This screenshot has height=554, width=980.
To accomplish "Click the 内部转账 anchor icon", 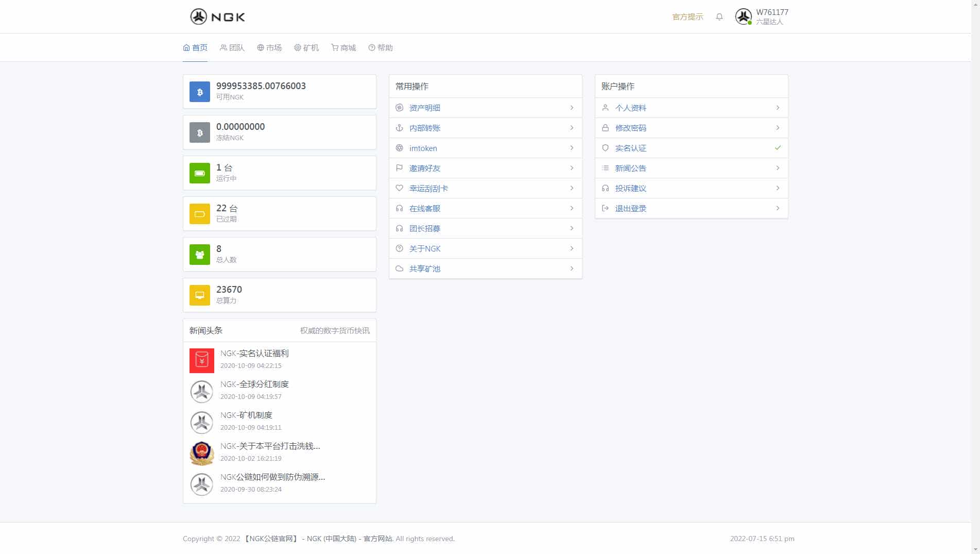I will [x=399, y=128].
